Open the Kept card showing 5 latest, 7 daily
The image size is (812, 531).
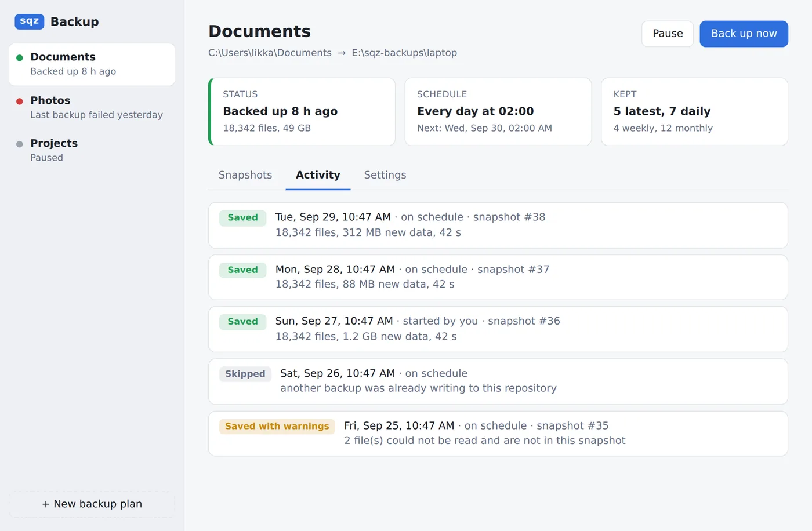(695, 112)
